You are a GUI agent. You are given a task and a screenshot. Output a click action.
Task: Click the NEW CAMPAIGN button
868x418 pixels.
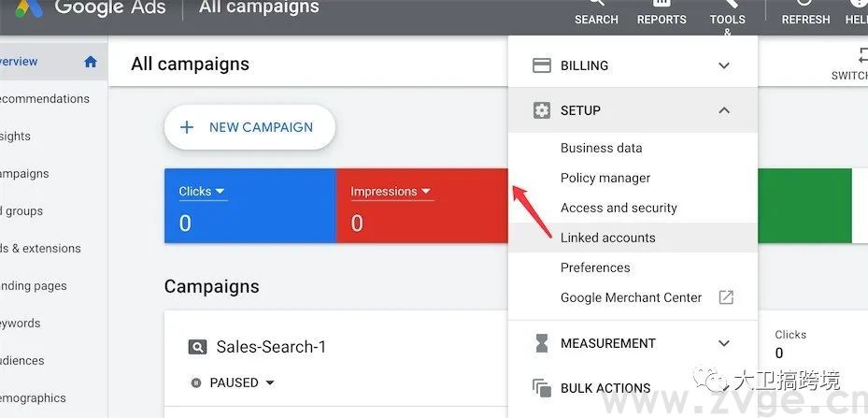coord(249,127)
